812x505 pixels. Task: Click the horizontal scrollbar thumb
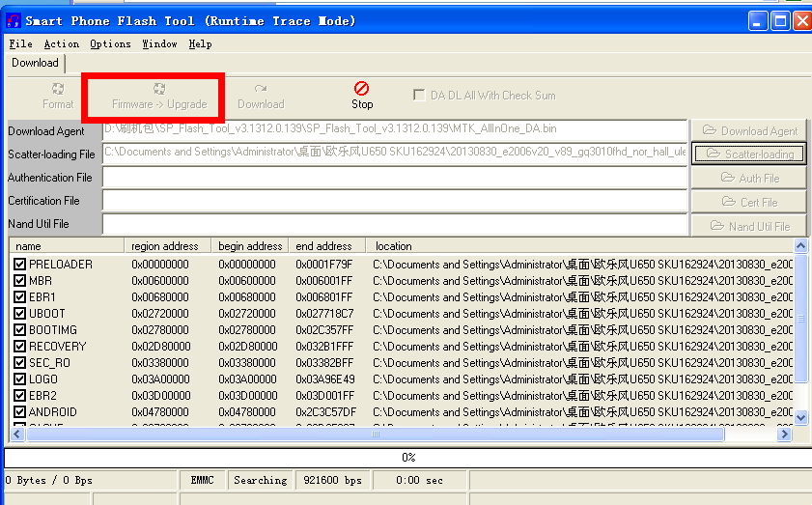[376, 435]
